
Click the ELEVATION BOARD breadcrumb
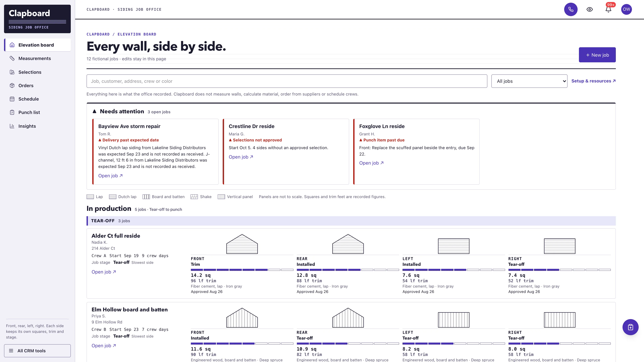(x=137, y=34)
